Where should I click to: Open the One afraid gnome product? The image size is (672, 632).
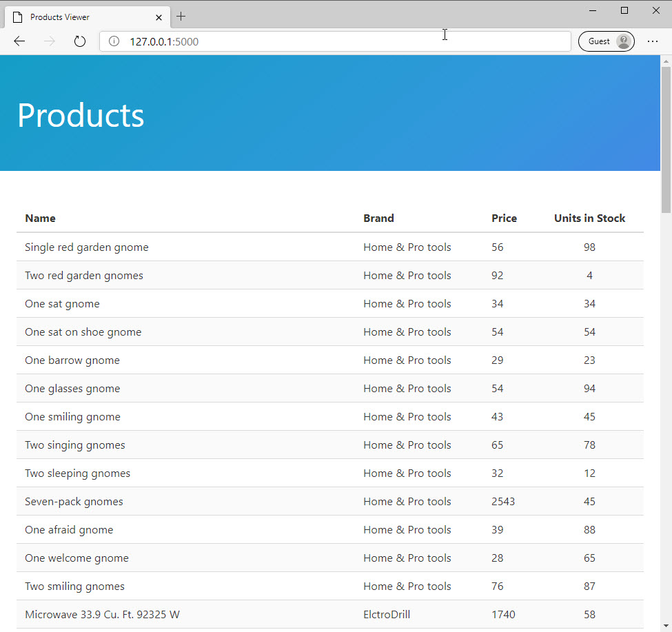click(69, 529)
